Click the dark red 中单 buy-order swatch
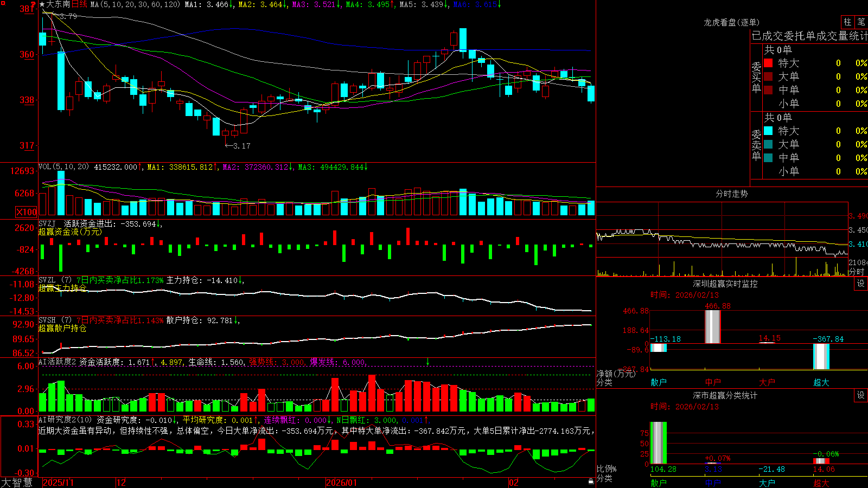The image size is (868, 488). click(x=768, y=89)
